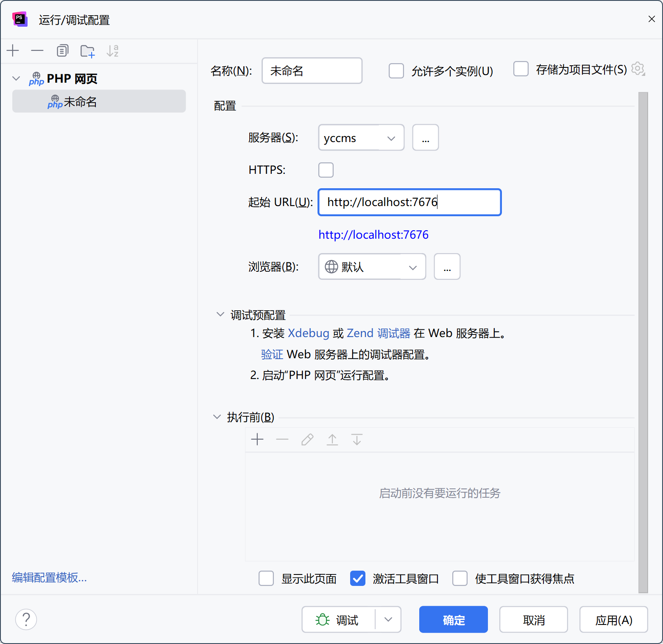
Task: Open the Xdebug link
Action: [x=308, y=333]
